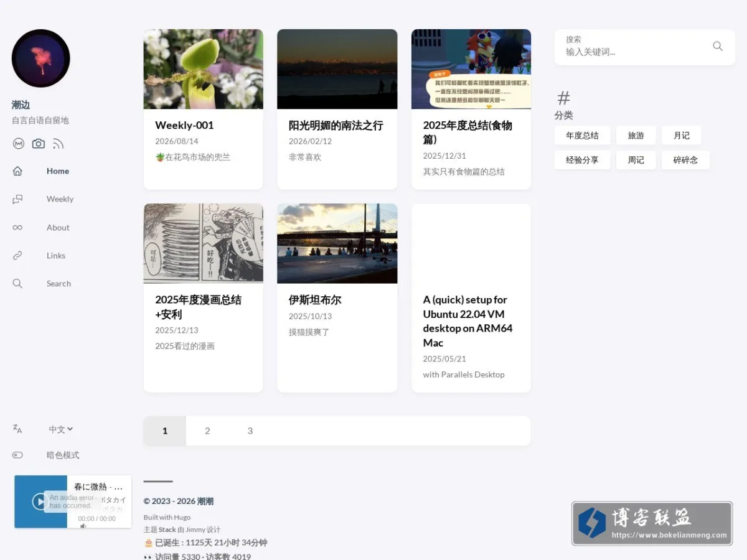This screenshot has width=747, height=560.
Task: Click the date 2026/02/12
Action: pos(310,141)
